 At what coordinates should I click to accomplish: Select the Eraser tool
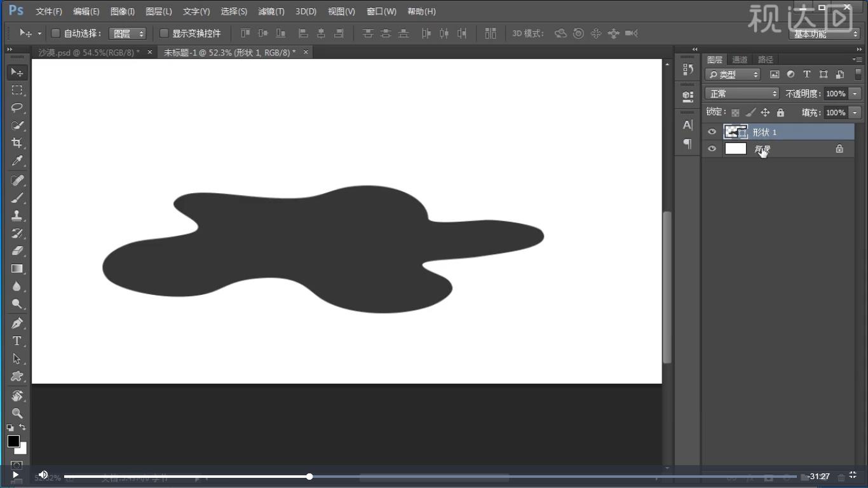17,251
